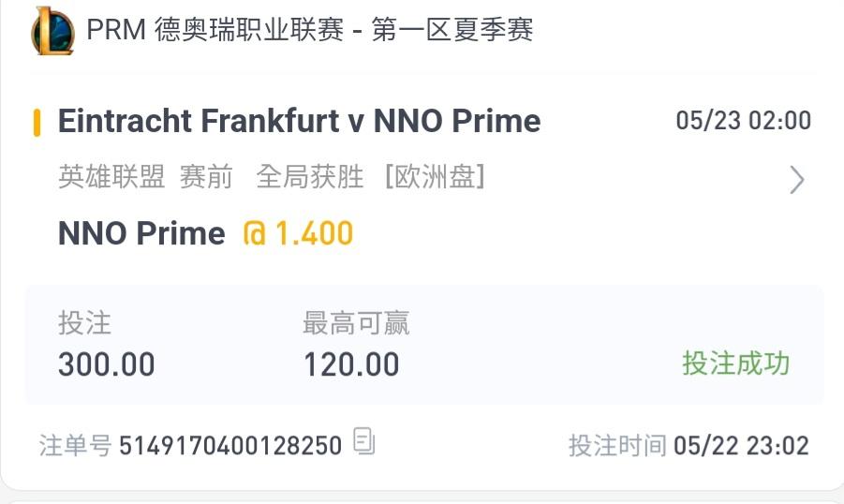Copy the bet slip number with copy icon
The height and width of the screenshot is (504, 844).
pyautogui.click(x=364, y=441)
